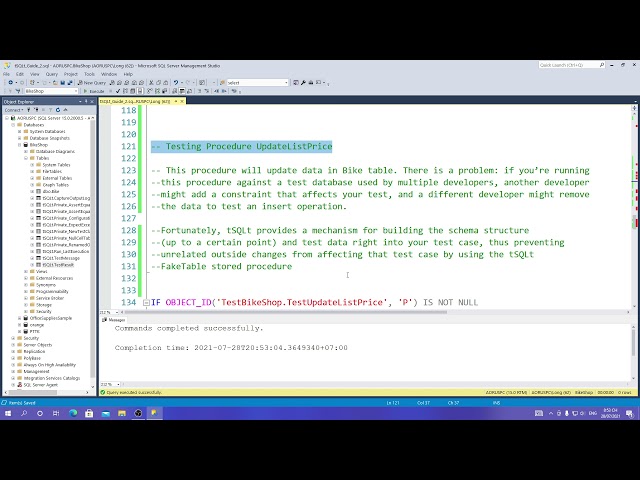Image resolution: width=640 pixels, height=480 pixels.
Task: Click the Parse checkmark icon
Action: pyautogui.click(x=118, y=91)
